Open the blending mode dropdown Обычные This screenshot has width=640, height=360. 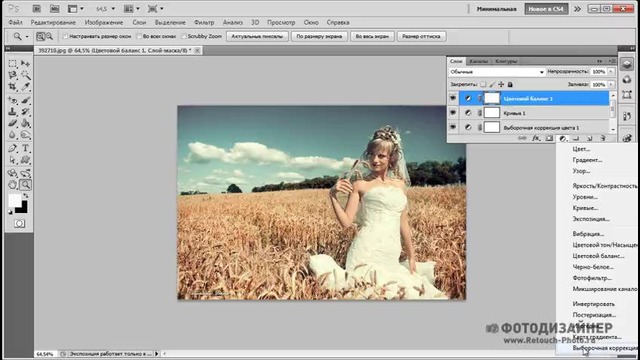[x=497, y=72]
